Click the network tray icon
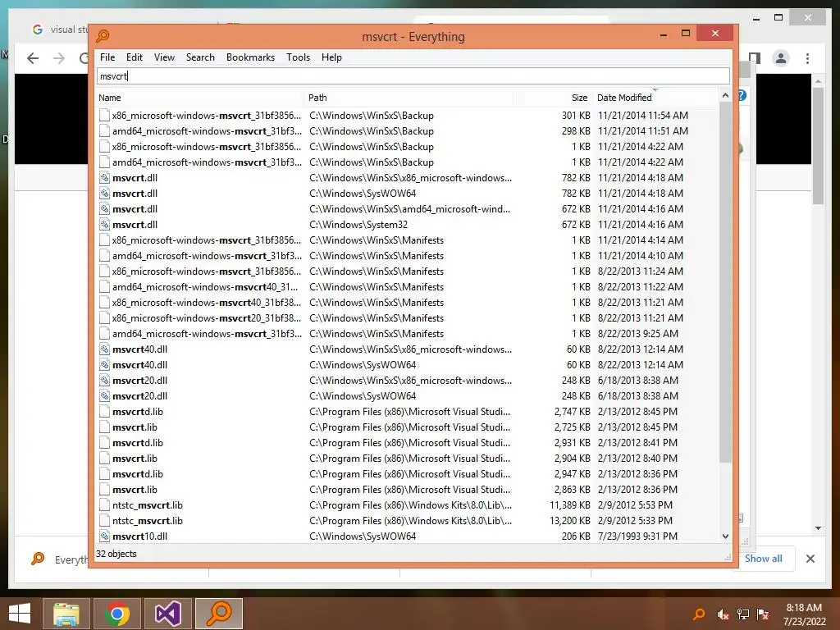840x630 pixels. (x=743, y=614)
